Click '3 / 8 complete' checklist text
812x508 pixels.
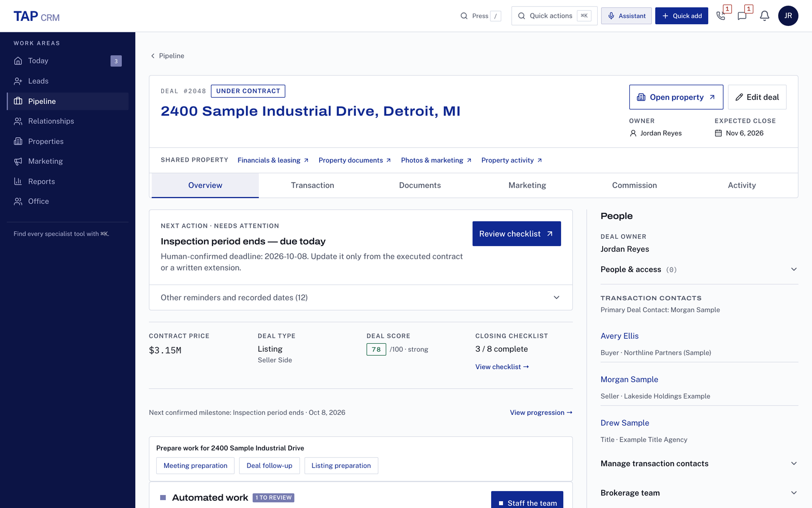pos(502,349)
